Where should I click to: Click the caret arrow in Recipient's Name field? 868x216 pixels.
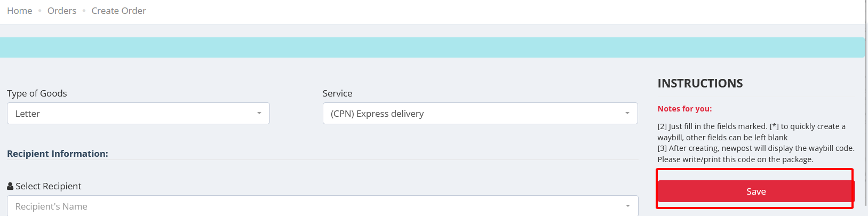coord(628,206)
